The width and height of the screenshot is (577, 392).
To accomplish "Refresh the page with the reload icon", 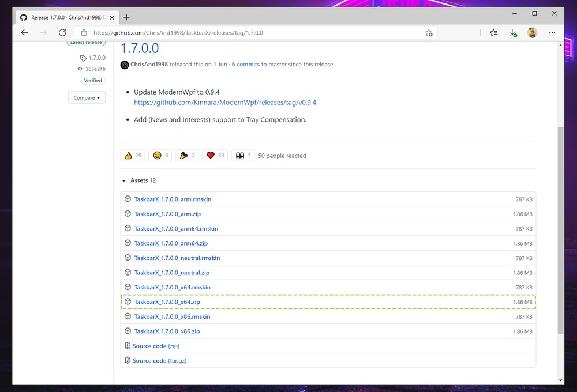I will (62, 33).
